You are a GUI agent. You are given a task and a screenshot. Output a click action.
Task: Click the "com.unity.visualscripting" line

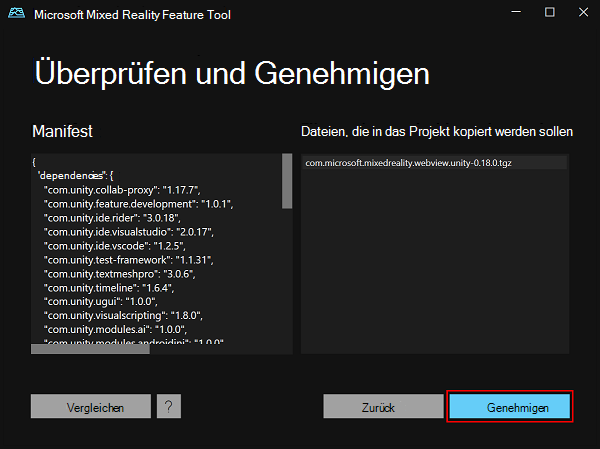pyautogui.click(x=123, y=315)
